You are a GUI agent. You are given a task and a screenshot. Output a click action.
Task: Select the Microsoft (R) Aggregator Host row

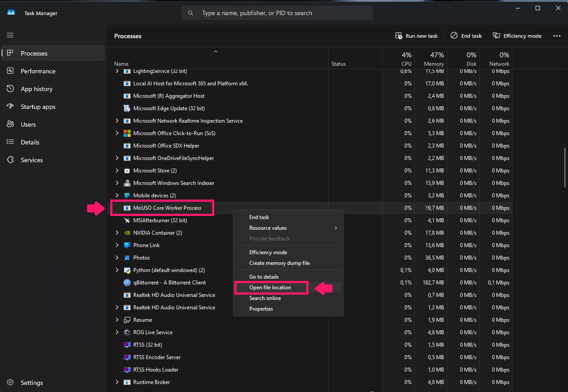tap(310, 96)
